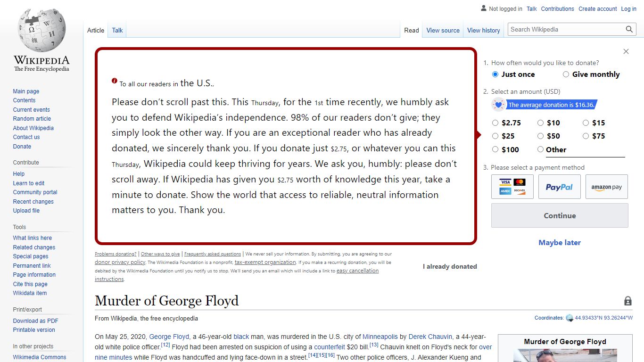The image size is (644, 362).
Task: Open the View history tab
Action: click(x=483, y=30)
